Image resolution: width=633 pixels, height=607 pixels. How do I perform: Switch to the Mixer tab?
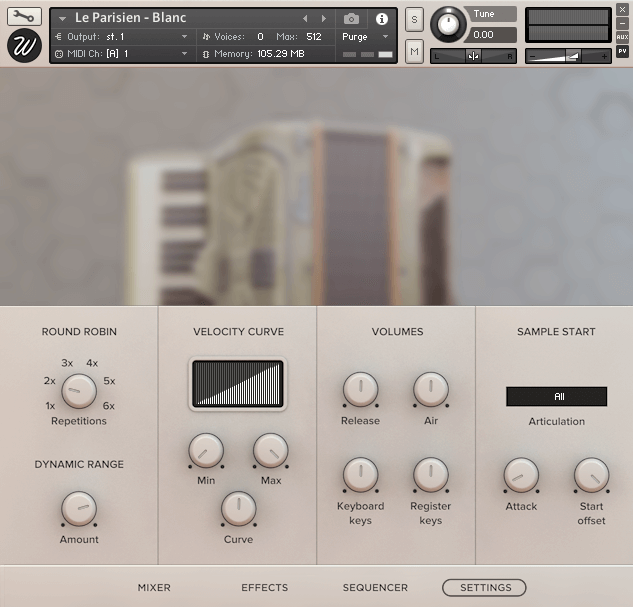[x=154, y=588]
